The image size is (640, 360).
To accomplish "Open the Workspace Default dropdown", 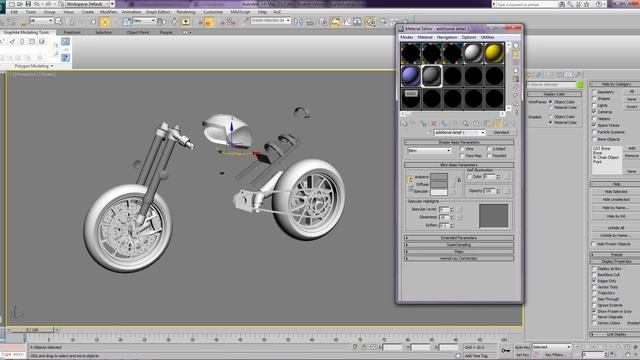I will 87,4.
